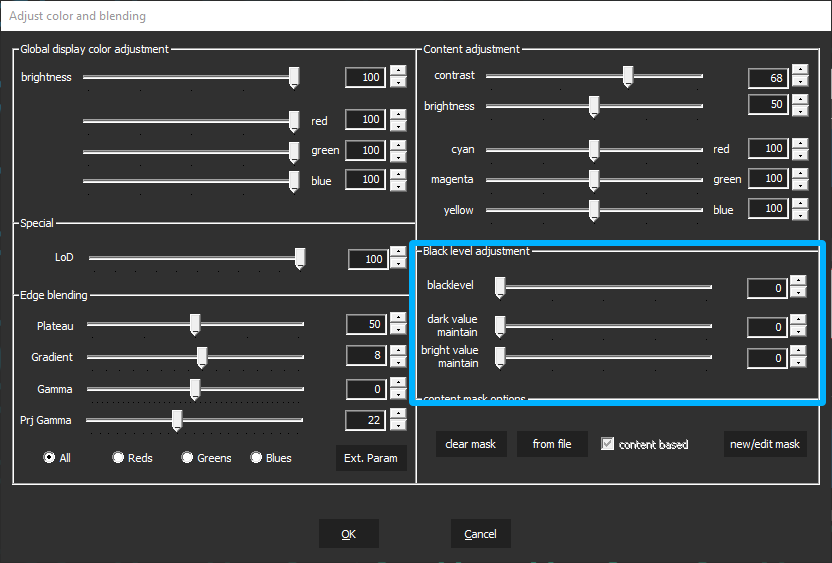The image size is (832, 563).
Task: Confirm changes with the OK button
Action: tap(348, 534)
